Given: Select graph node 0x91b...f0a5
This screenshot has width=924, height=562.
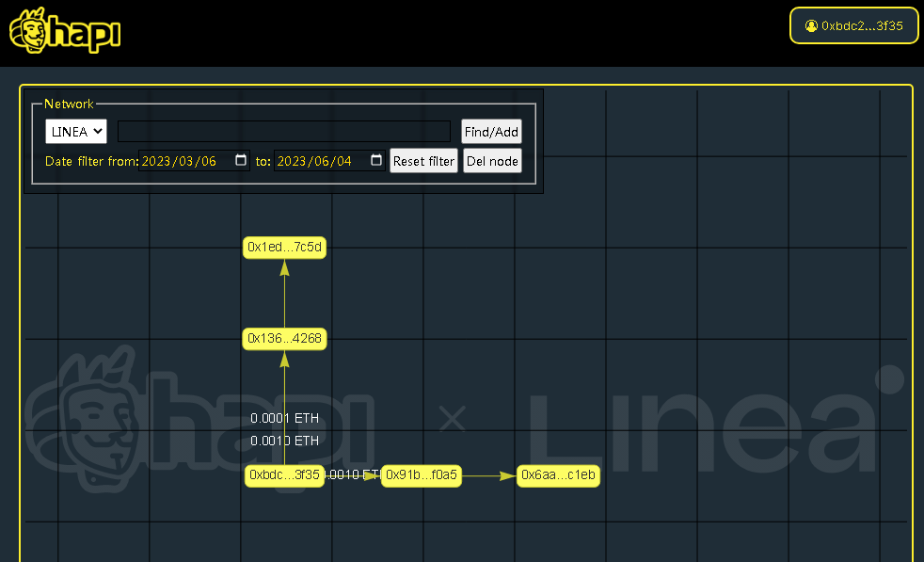Looking at the screenshot, I should (x=422, y=475).
